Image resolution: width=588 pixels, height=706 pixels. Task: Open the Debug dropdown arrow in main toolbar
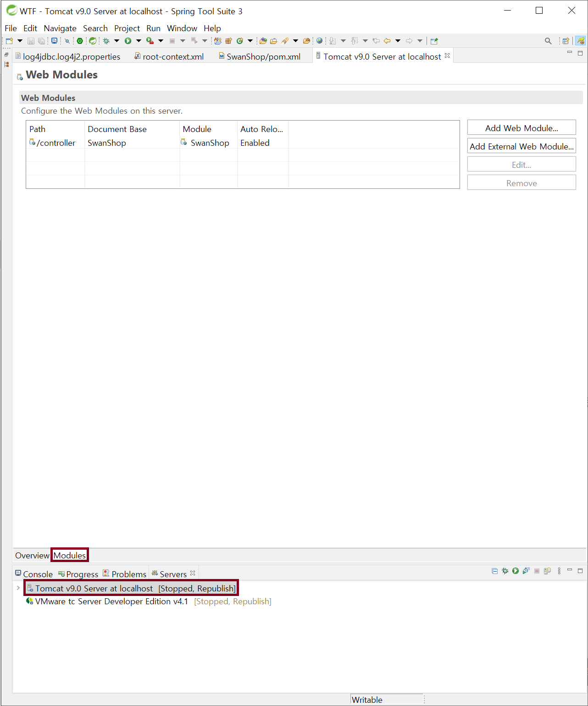point(116,41)
